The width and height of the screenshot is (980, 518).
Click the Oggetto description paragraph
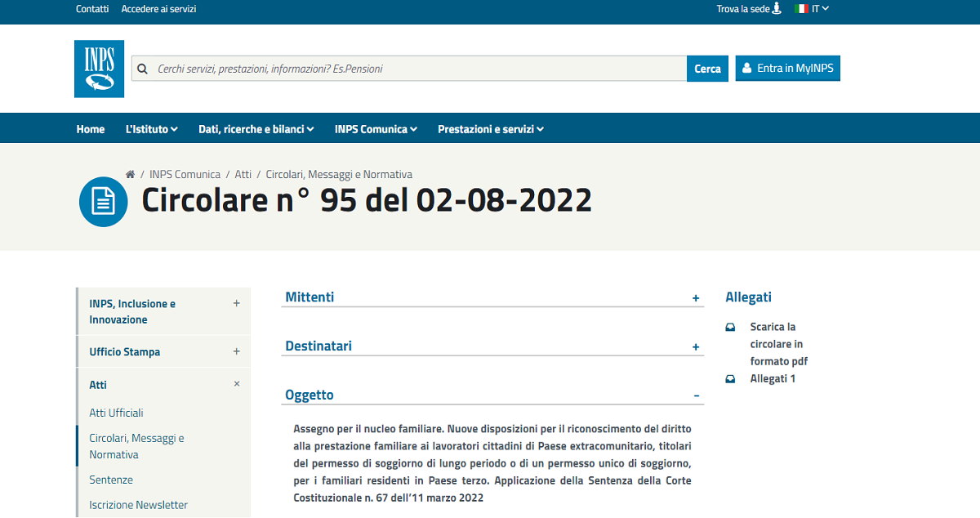coord(492,463)
